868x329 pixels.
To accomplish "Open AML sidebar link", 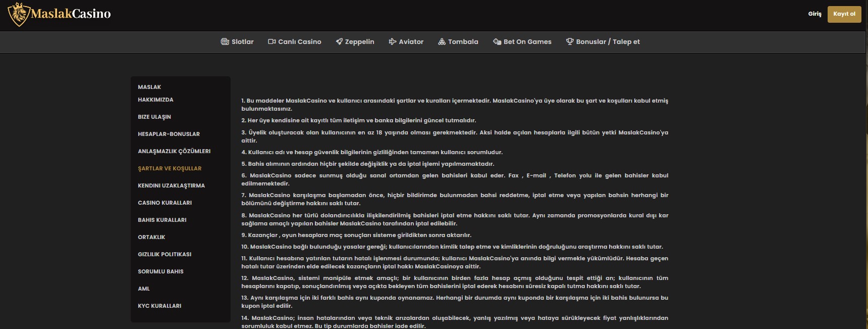I will click(144, 289).
